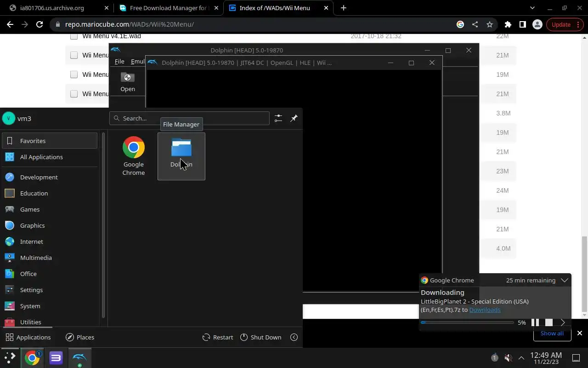Expand download notification details arrow

pos(563,322)
